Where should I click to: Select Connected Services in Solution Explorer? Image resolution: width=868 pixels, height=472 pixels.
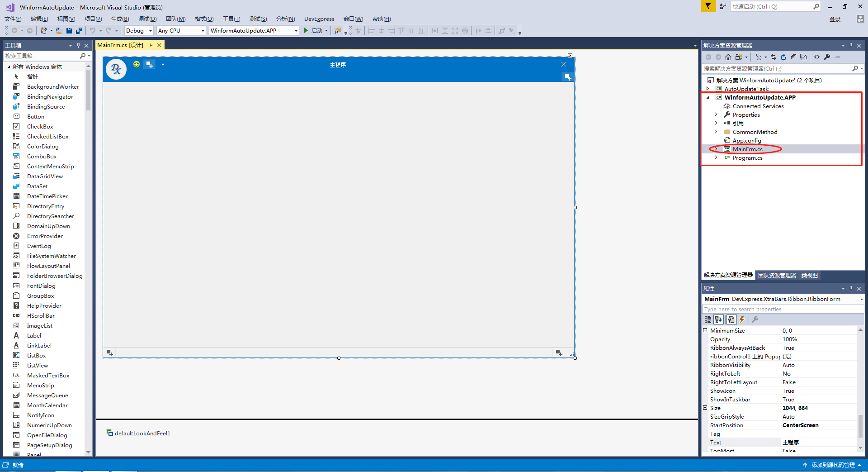tap(758, 106)
